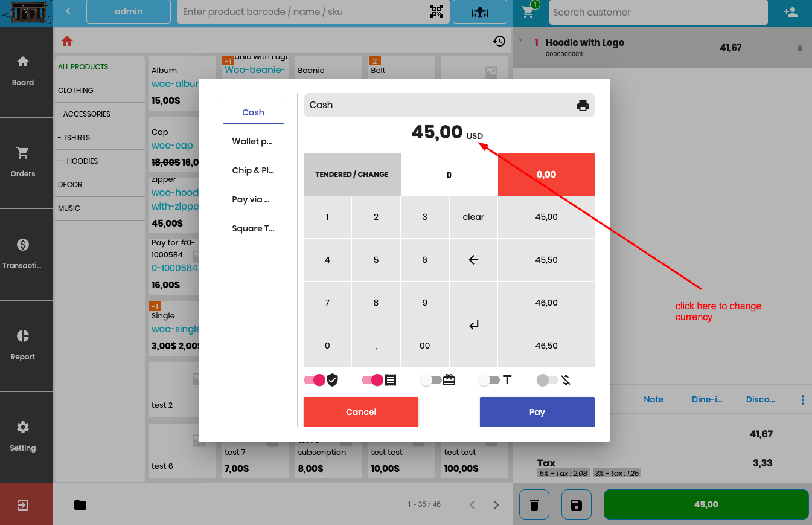Open Report in the left sidebar
The height and width of the screenshot is (525, 812).
tap(23, 346)
